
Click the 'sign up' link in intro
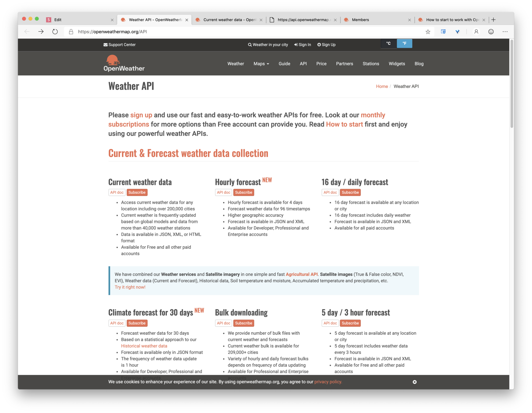click(141, 115)
